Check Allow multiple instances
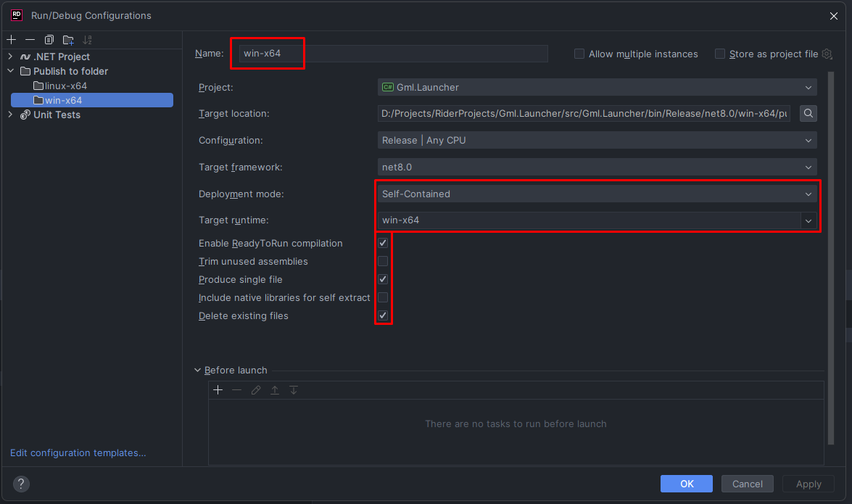852x504 pixels. [x=579, y=54]
